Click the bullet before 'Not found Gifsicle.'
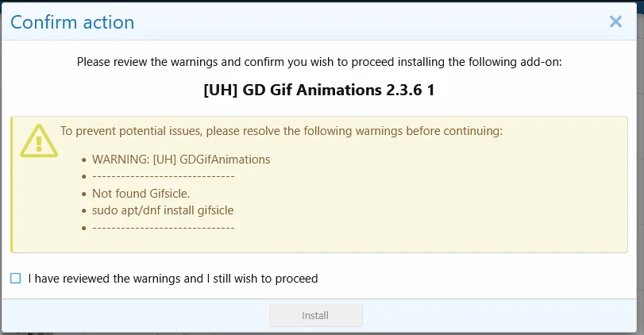This screenshot has height=335, width=644. pos(83,194)
